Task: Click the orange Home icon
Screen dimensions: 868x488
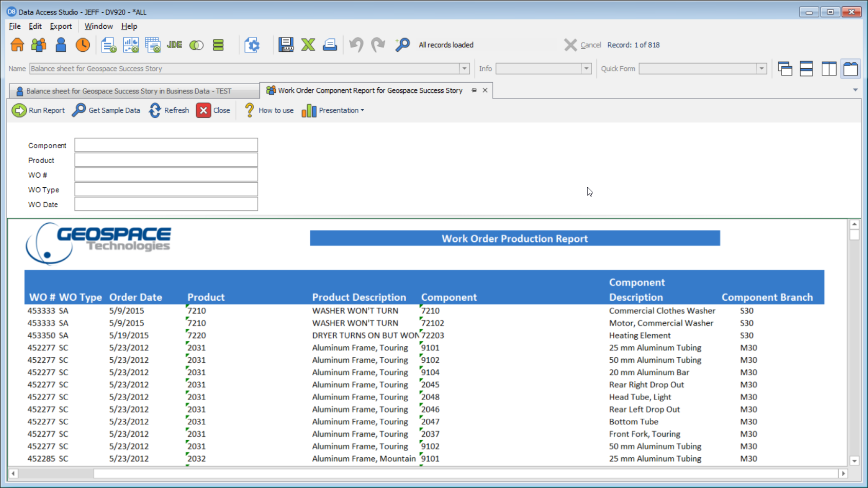Action: click(17, 45)
